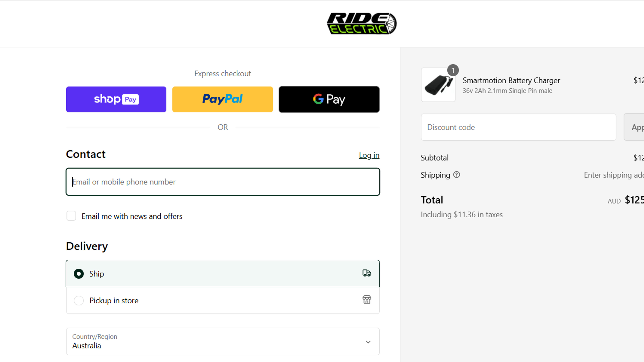This screenshot has width=644, height=362.
Task: Select the Ship delivery option
Action: [x=223, y=274]
